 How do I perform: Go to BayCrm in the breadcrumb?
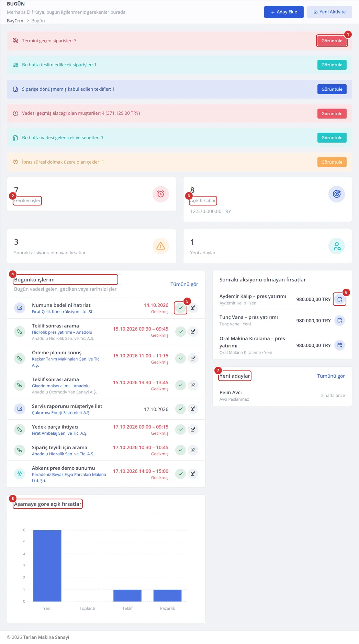coord(15,21)
